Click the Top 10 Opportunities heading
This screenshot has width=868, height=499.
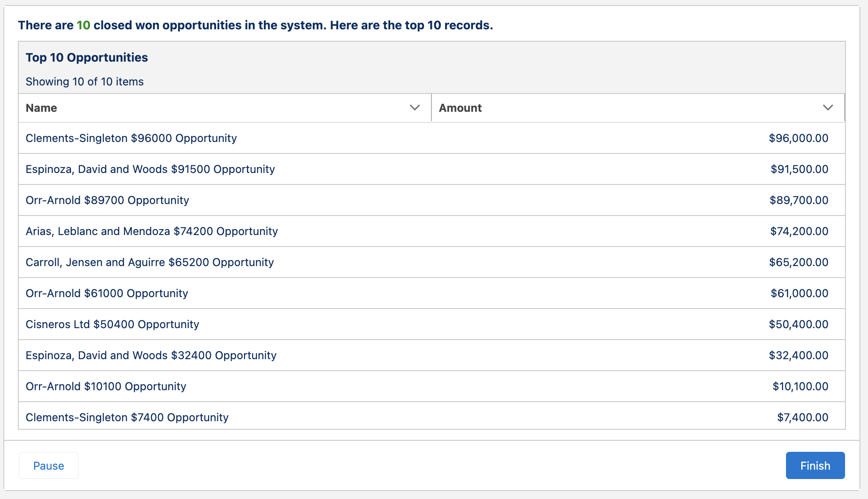coord(87,57)
